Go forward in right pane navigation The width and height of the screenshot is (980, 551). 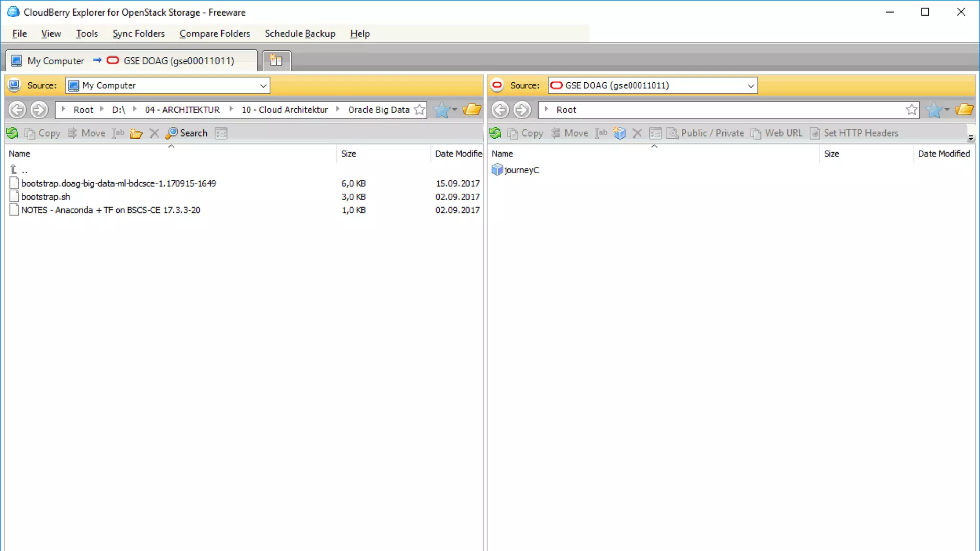[522, 110]
